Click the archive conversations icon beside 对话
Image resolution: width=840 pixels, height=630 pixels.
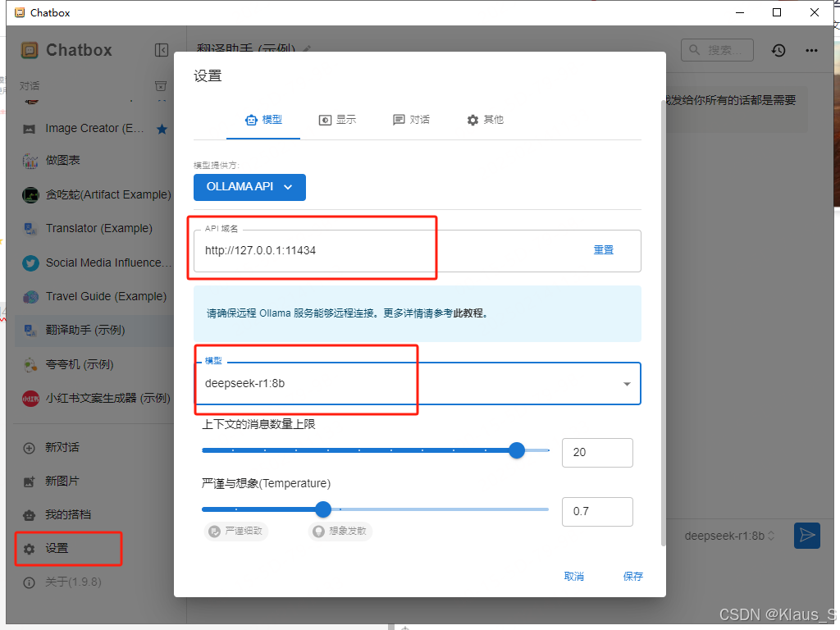pyautogui.click(x=160, y=85)
